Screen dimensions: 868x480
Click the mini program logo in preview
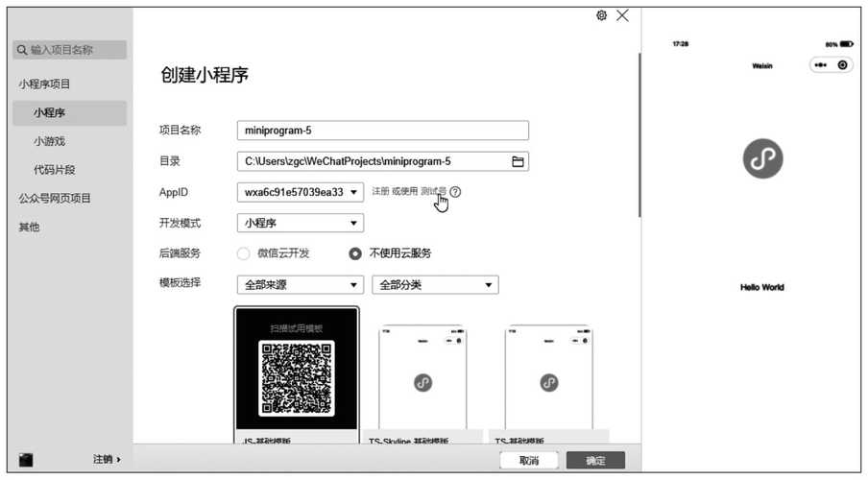[762, 158]
